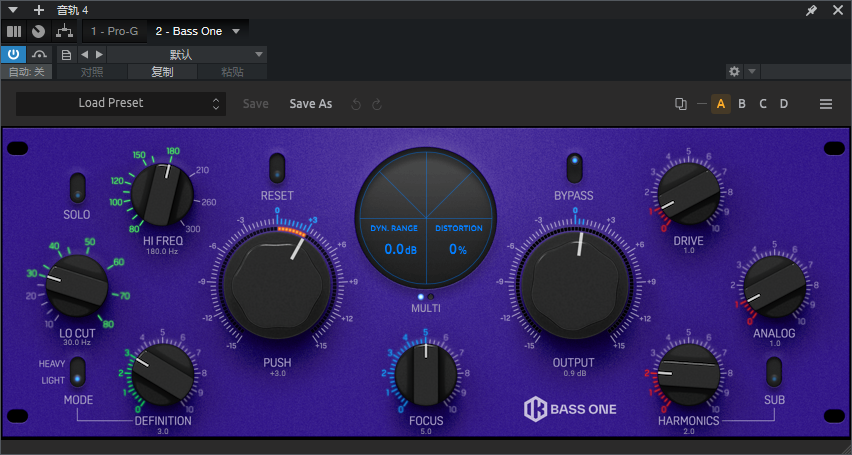Click the redo arrow icon
The height and width of the screenshot is (455, 852).
(x=377, y=104)
